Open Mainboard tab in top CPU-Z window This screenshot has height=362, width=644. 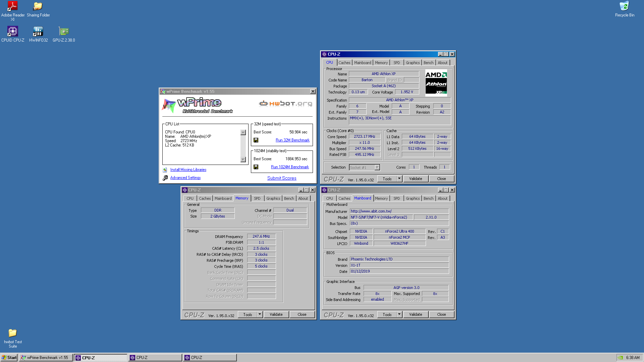363,63
